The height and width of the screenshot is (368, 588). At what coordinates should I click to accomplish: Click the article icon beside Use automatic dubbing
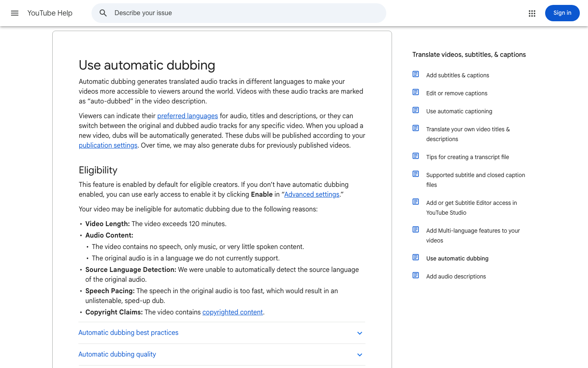click(416, 257)
